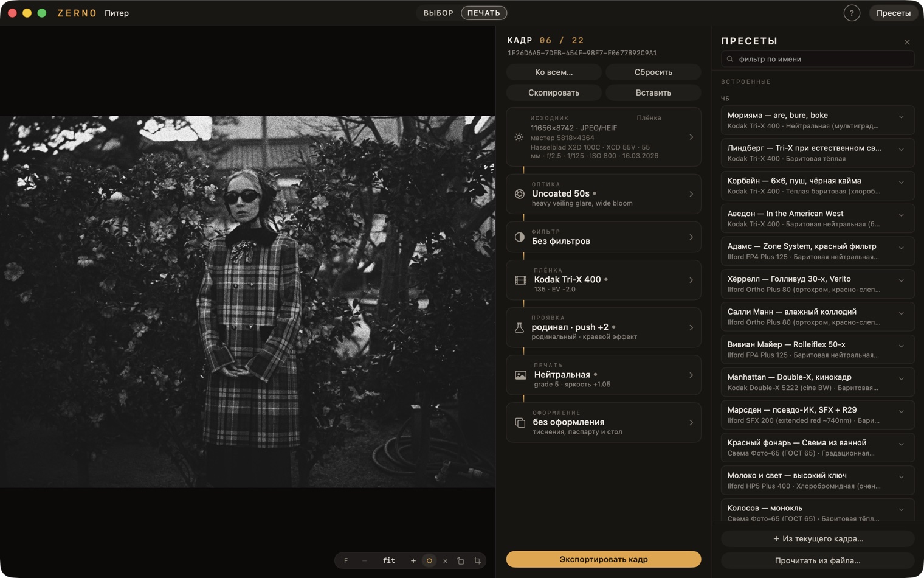Expand the Uncoated 50s optics section
The image size is (924, 578).
[x=691, y=194]
